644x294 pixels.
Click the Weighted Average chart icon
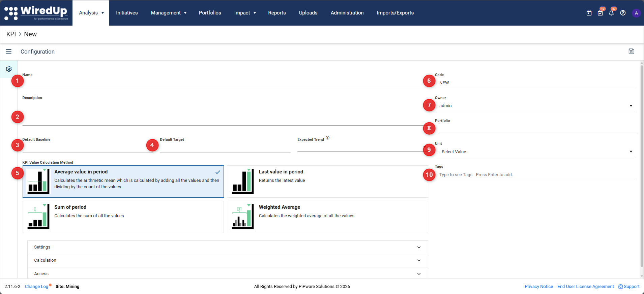pyautogui.click(x=243, y=217)
